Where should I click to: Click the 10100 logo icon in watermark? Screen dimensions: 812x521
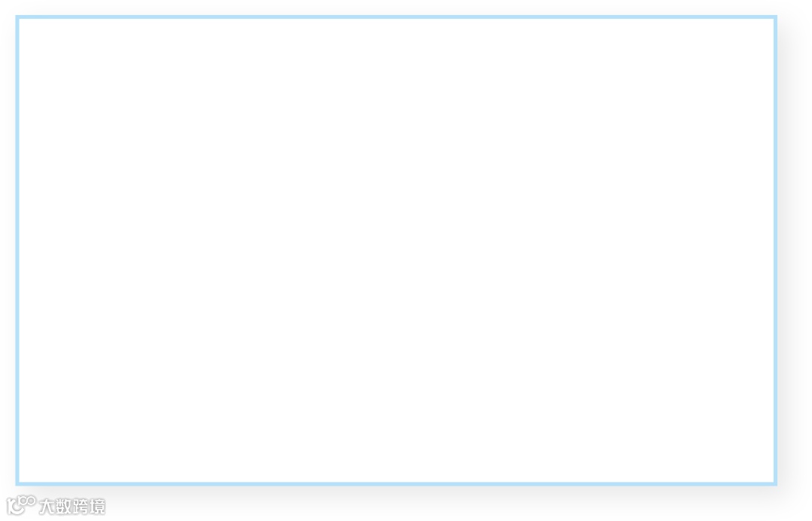coord(21,505)
